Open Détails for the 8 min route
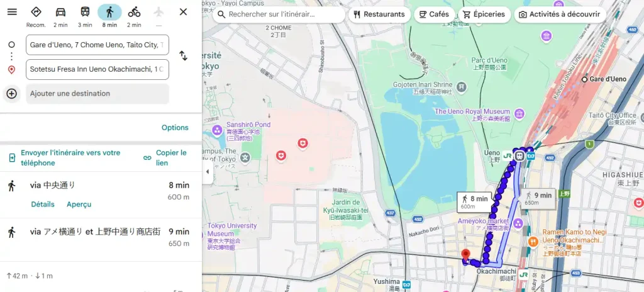644x292 pixels. (x=43, y=205)
